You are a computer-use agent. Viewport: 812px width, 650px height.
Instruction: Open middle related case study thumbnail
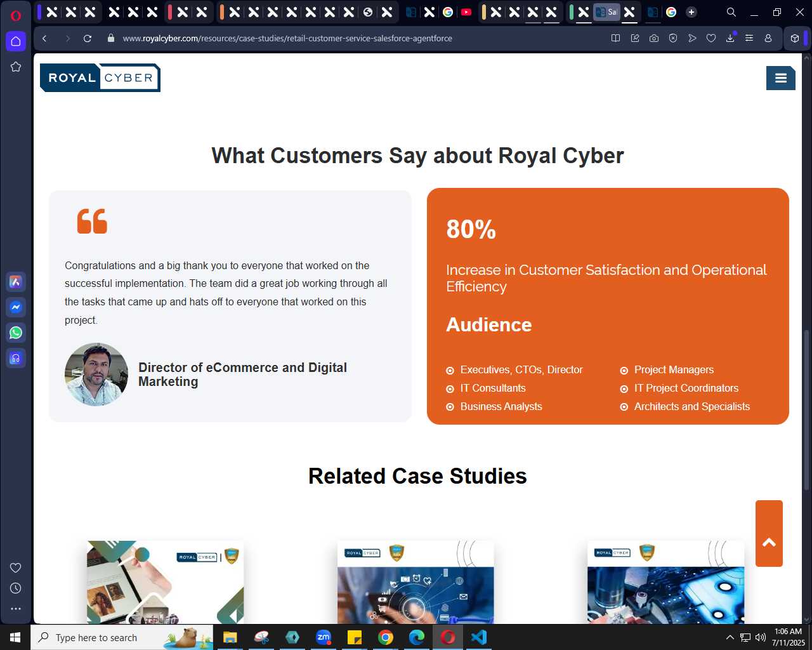coord(416,582)
